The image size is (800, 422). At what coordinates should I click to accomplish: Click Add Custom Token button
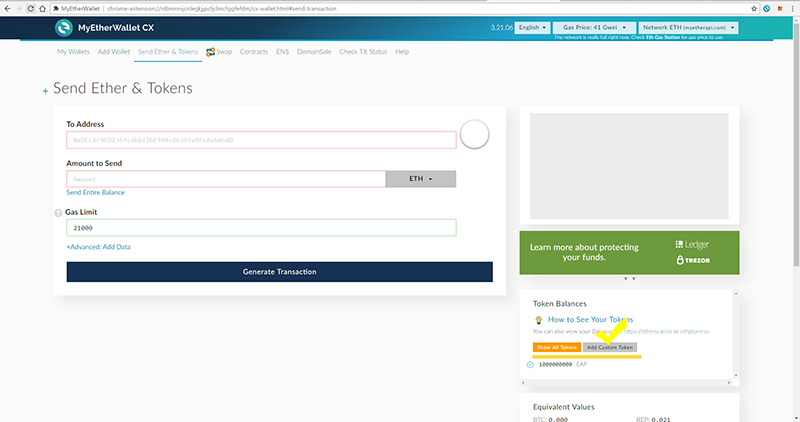point(610,347)
